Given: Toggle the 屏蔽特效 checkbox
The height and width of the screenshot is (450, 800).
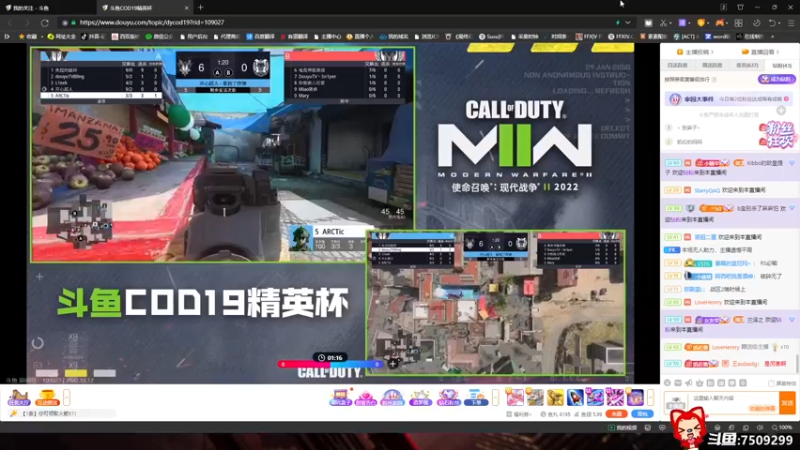Looking at the screenshot, I should tap(771, 383).
